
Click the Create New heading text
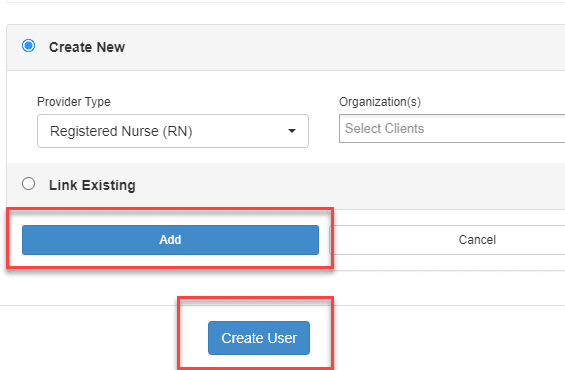tap(87, 47)
